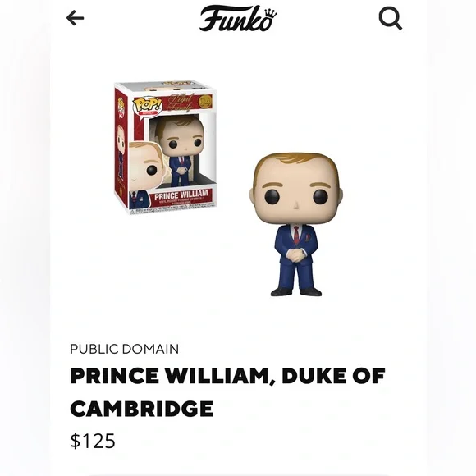Click the small figure artwork on the box side panel

tap(121, 152)
